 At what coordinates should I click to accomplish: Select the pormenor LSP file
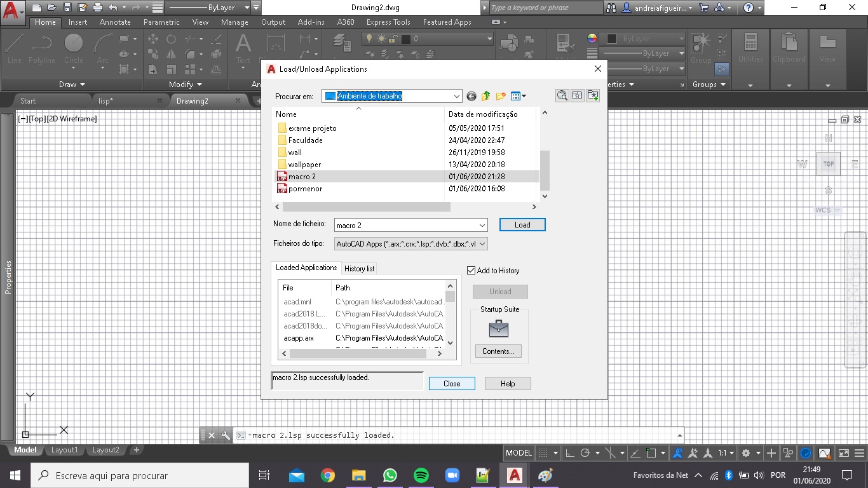(305, 189)
